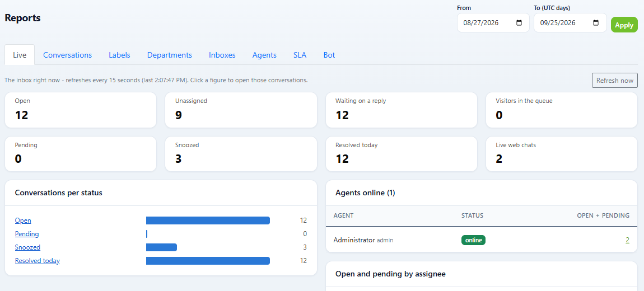Click the Live web chats card

click(x=562, y=154)
